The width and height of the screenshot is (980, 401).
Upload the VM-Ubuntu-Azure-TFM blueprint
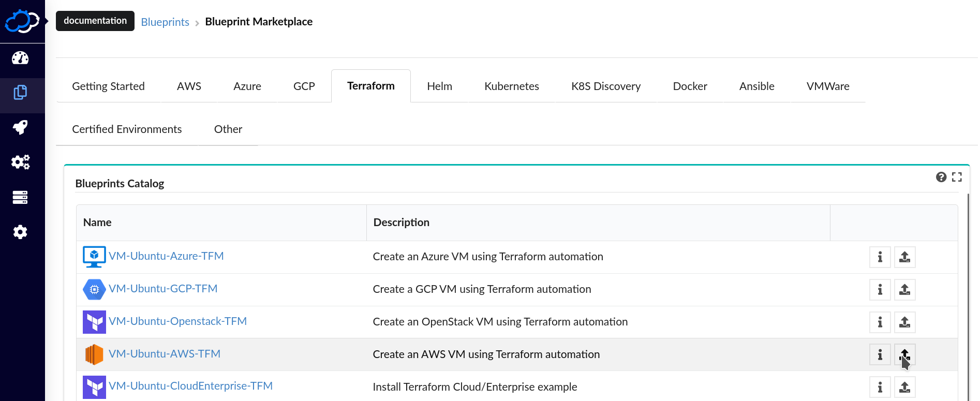[x=904, y=257]
